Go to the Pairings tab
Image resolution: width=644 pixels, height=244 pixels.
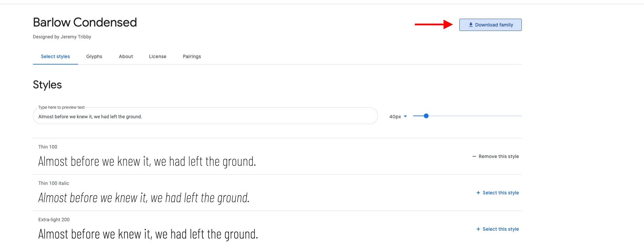click(x=192, y=56)
